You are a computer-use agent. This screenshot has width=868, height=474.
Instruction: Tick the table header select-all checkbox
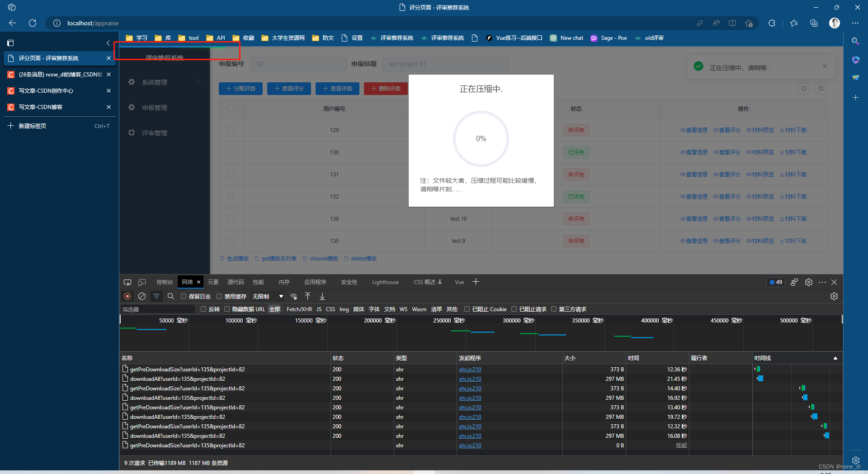(x=231, y=109)
